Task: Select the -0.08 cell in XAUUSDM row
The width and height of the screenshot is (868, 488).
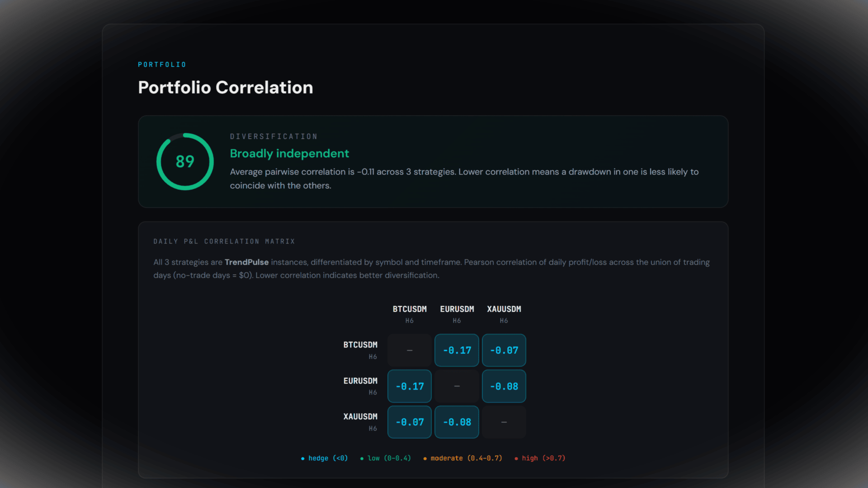Action: (x=457, y=422)
